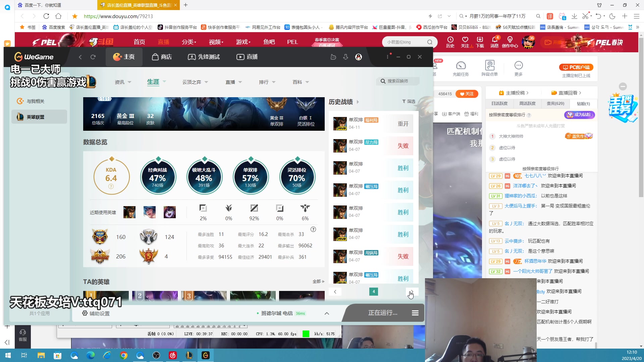Go to previous match history page

(335, 292)
